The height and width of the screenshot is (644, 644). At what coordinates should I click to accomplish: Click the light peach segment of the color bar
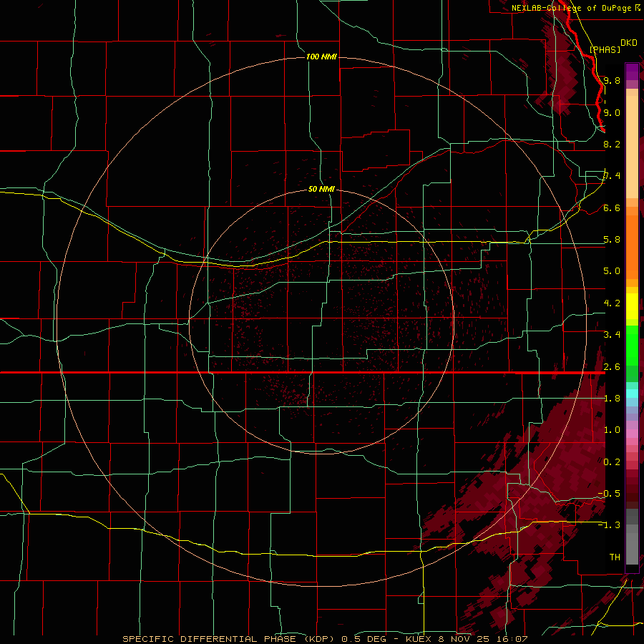pos(632,147)
